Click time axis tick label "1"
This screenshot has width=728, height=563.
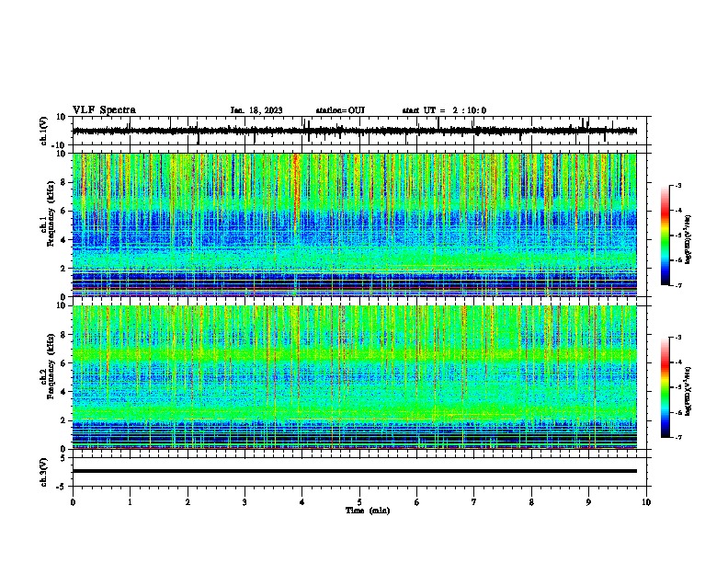[x=130, y=502]
